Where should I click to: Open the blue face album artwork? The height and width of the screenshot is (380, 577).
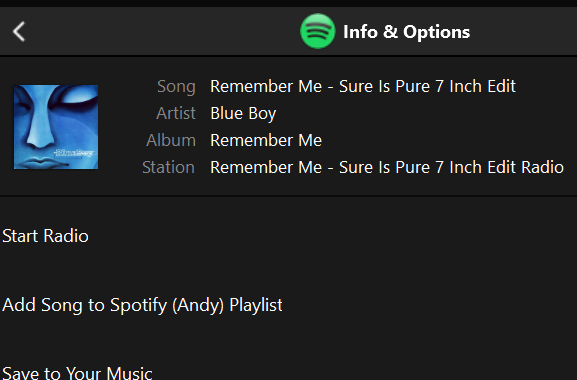pyautogui.click(x=56, y=127)
